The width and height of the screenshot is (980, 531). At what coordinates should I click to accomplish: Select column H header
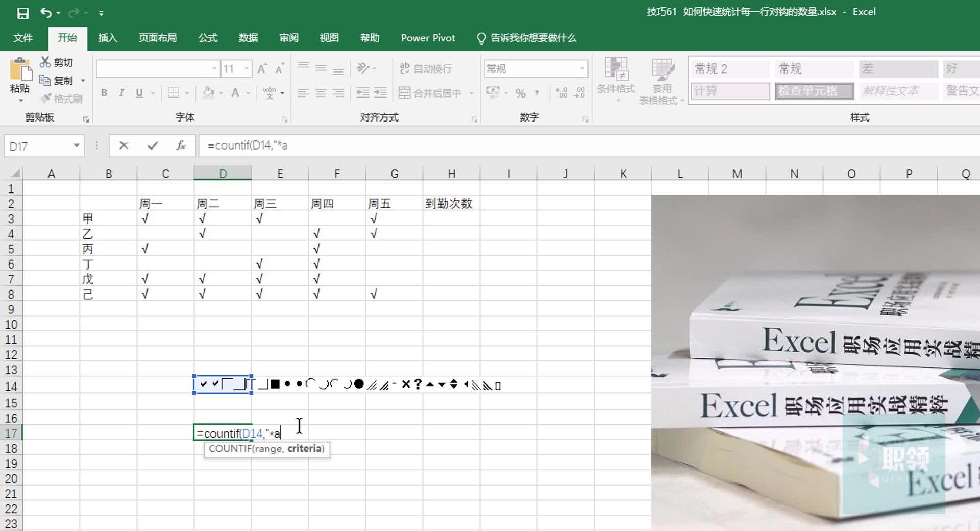451,174
